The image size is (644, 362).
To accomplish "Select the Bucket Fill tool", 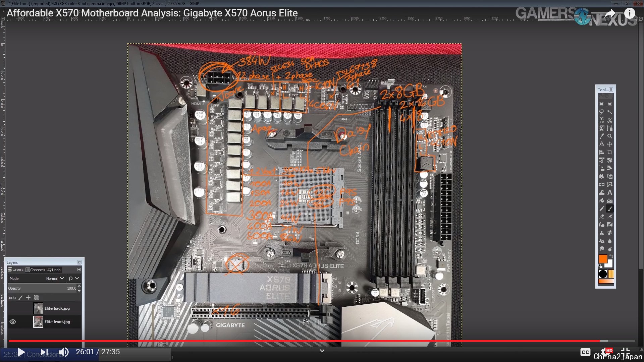I will (x=602, y=201).
